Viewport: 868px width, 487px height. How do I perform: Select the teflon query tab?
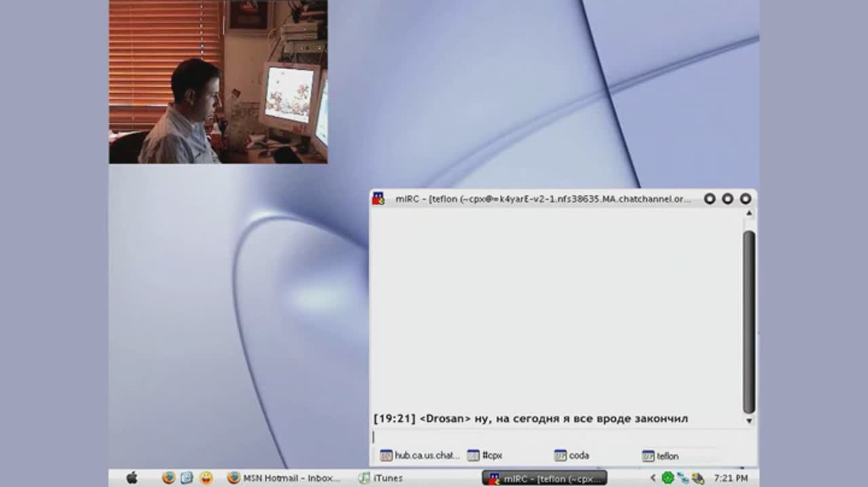(x=660, y=456)
